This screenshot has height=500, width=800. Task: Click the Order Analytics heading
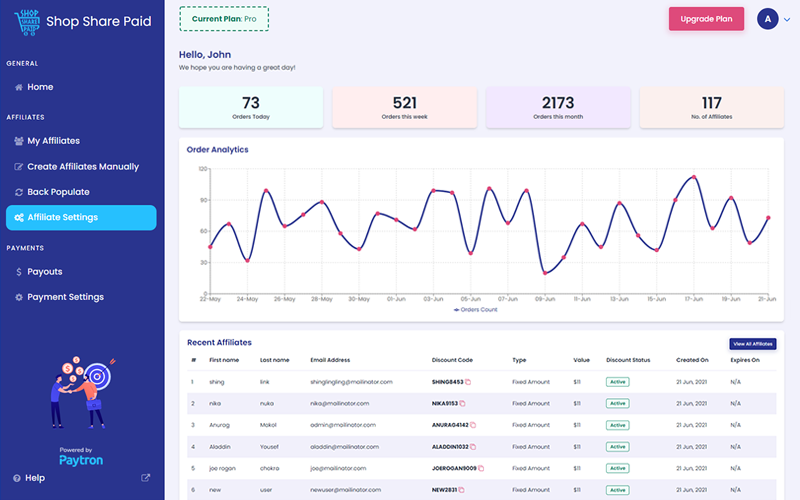[x=217, y=150]
